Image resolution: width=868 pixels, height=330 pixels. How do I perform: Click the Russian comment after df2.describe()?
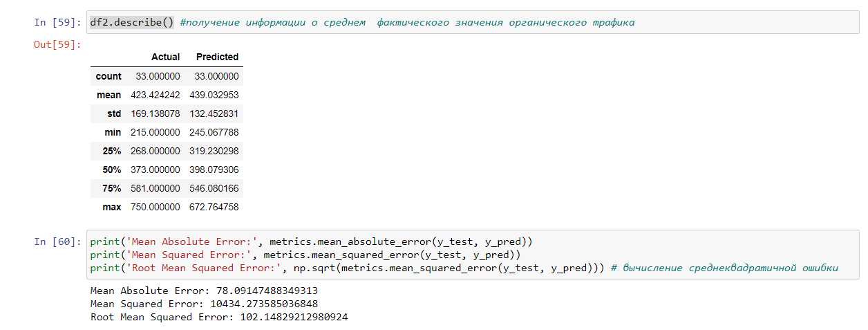pos(407,22)
